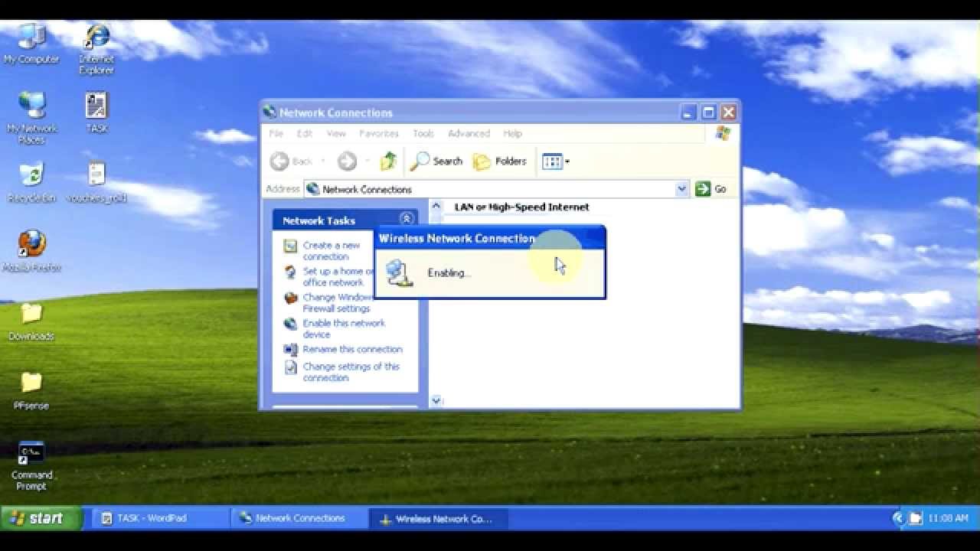Open the Tools menu
980x551 pixels.
click(423, 133)
